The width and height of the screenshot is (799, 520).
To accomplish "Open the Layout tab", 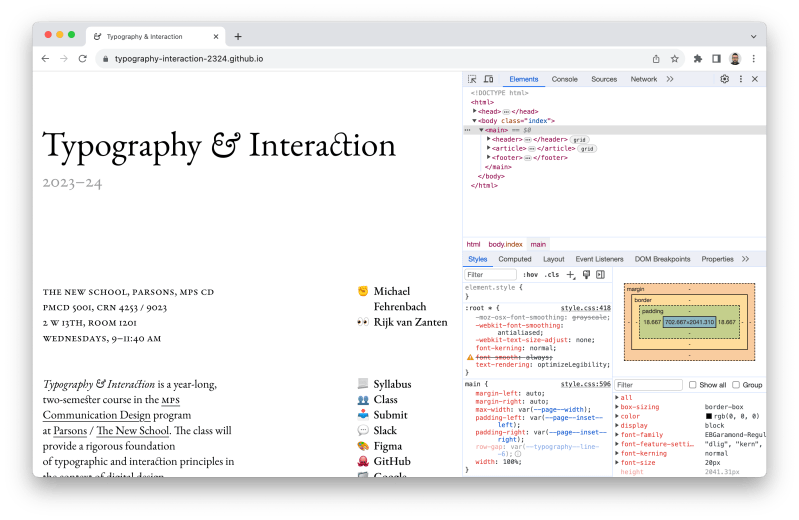I will point(553,259).
